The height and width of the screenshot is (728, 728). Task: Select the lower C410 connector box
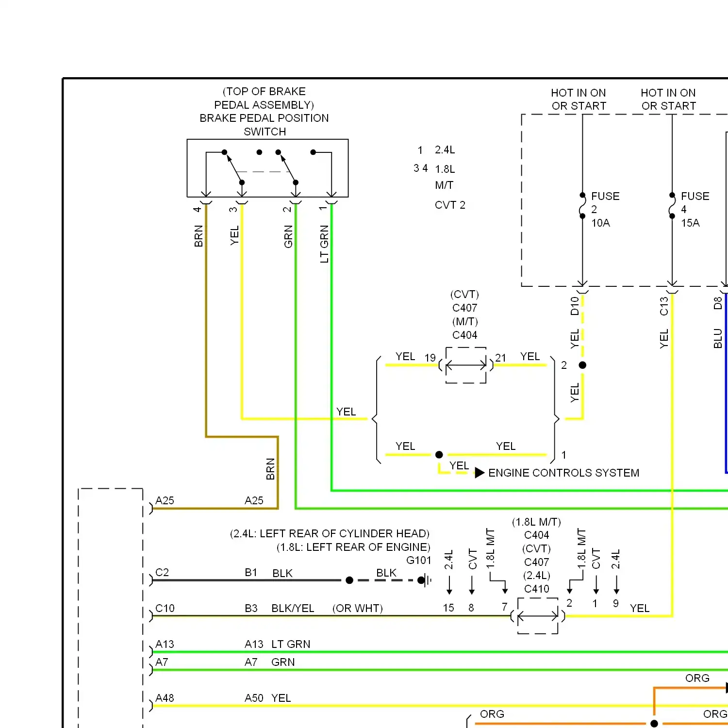click(538, 616)
